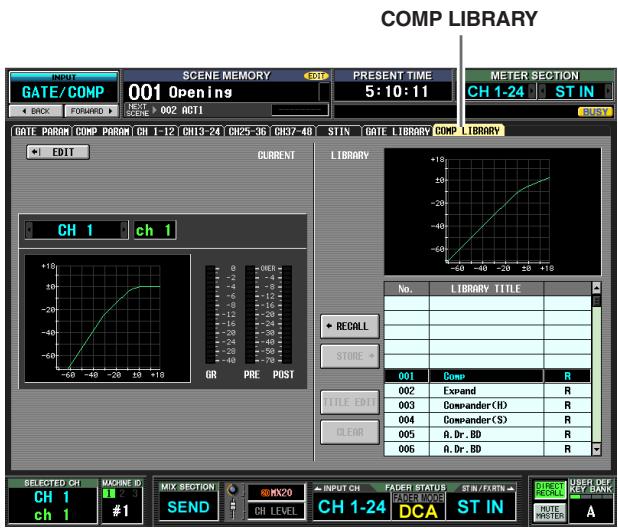Select ST IN in meter section
This screenshot has width=618, height=529.
click(575, 92)
